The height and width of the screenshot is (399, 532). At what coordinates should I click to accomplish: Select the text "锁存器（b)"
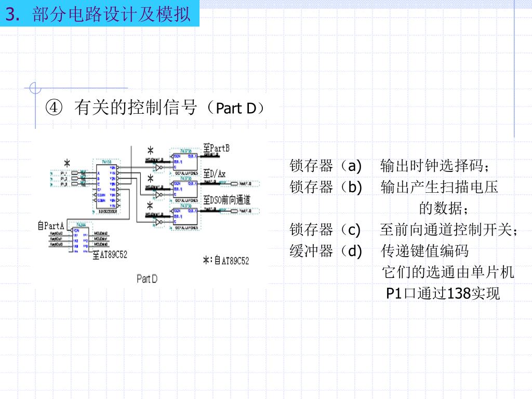point(325,187)
